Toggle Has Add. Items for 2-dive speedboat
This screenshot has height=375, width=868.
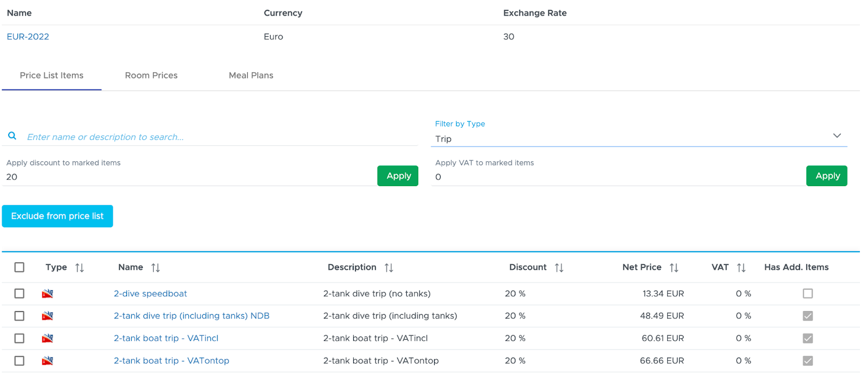(808, 294)
